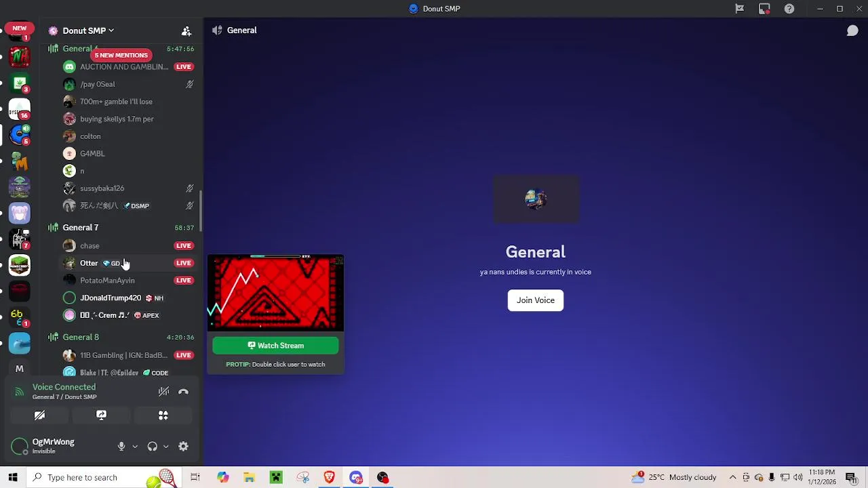Show hidden system tray icons chevron
This screenshot has height=488, width=868.
coord(733,477)
